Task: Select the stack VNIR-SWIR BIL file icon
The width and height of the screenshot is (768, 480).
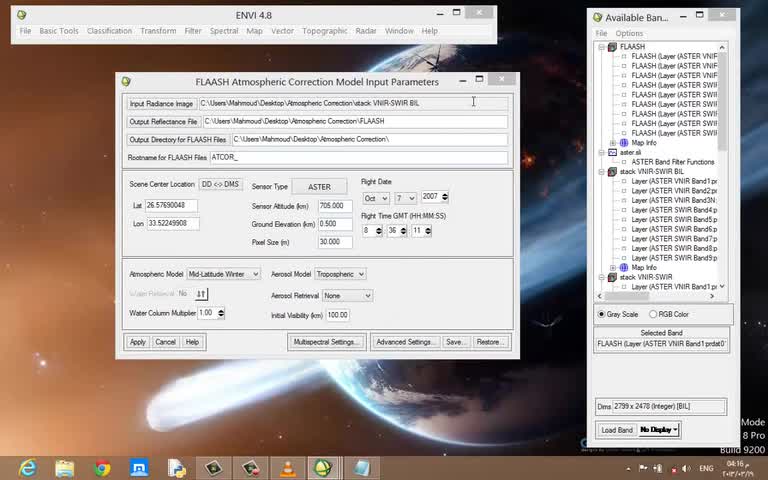Action: coord(612,172)
